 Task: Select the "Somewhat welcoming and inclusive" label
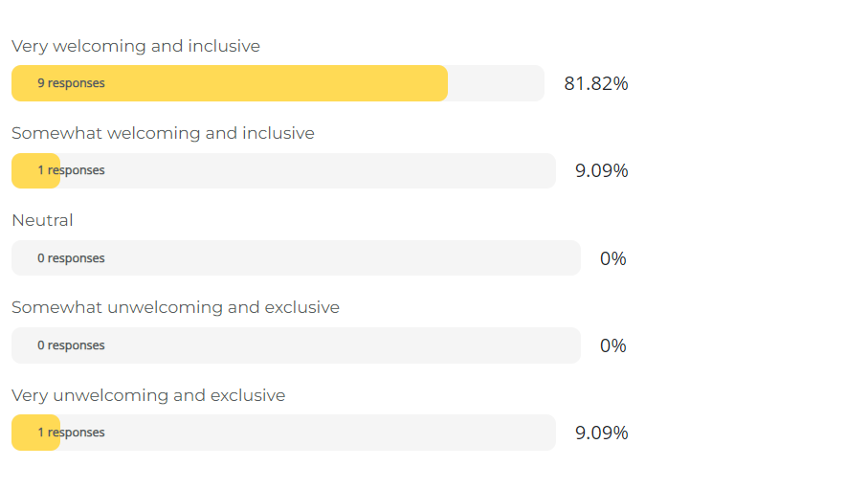click(x=163, y=133)
